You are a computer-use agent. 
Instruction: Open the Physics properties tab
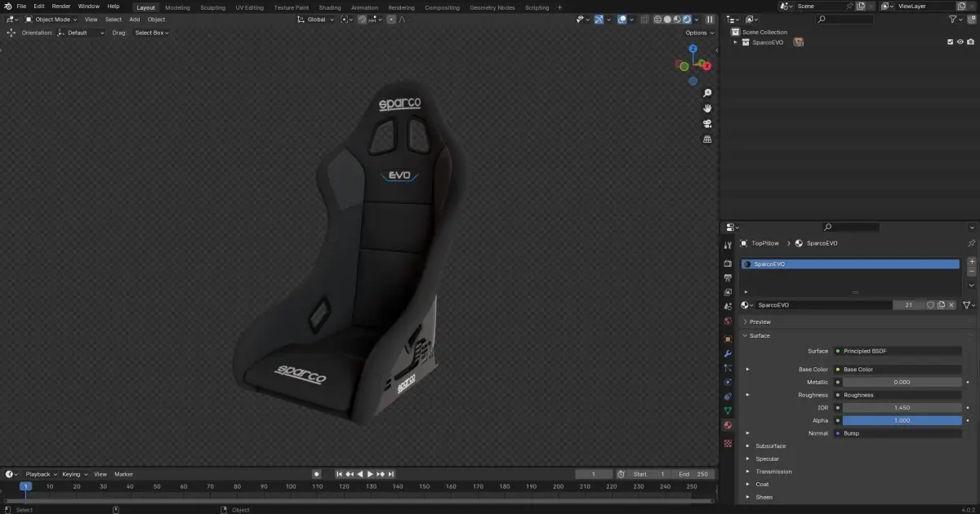(728, 382)
